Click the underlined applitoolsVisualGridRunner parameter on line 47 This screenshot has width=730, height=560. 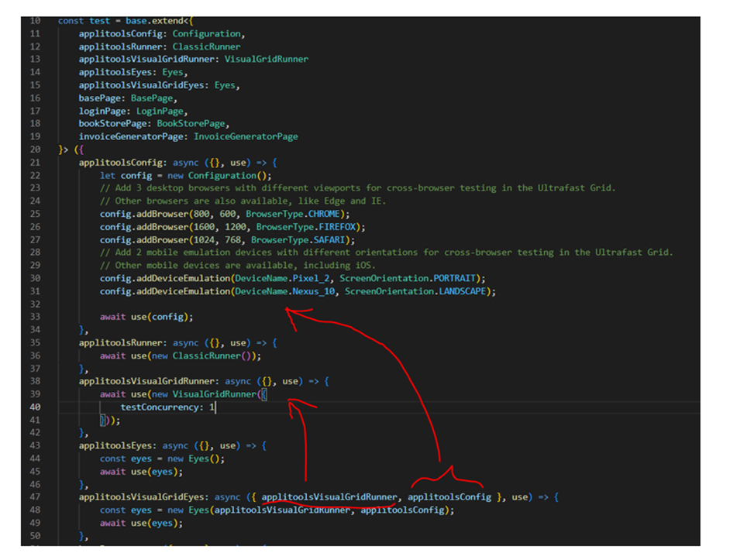coord(330,496)
